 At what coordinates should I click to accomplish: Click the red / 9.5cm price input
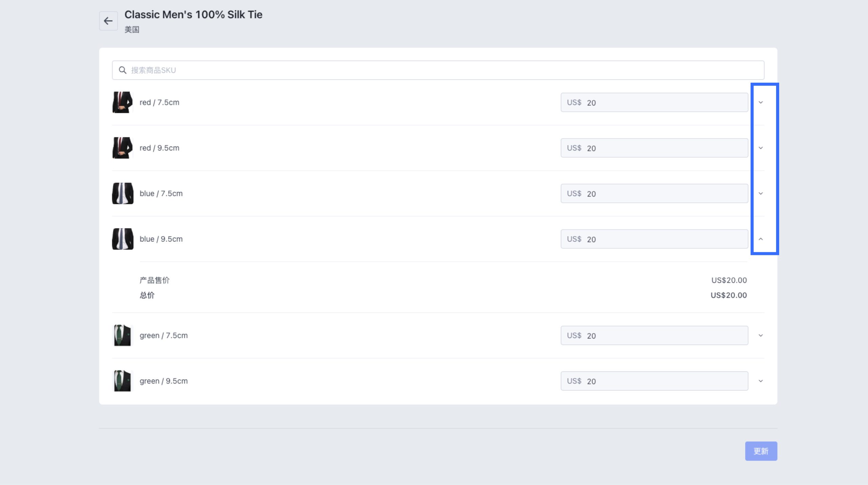665,148
